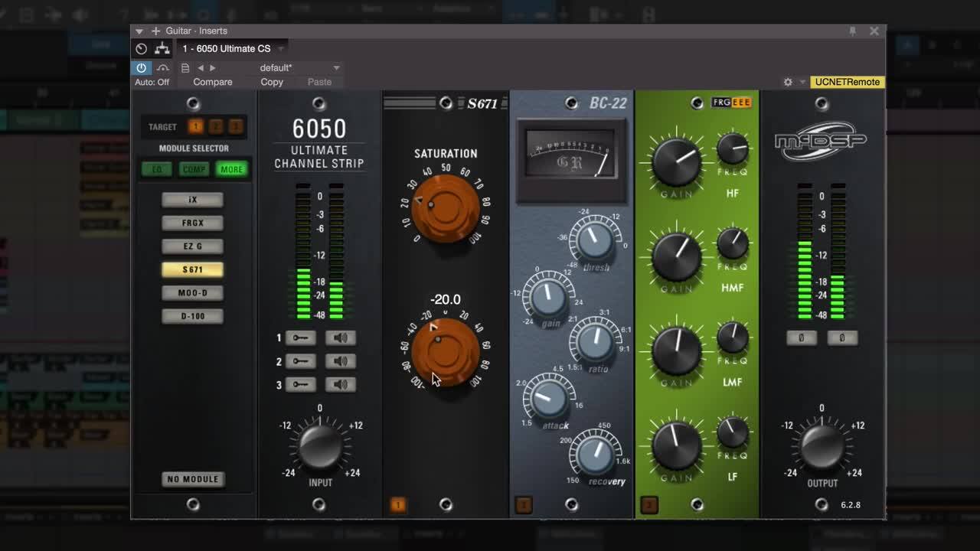Switch to the EQ module tab
Screen dimensions: 980x551
[x=157, y=169]
